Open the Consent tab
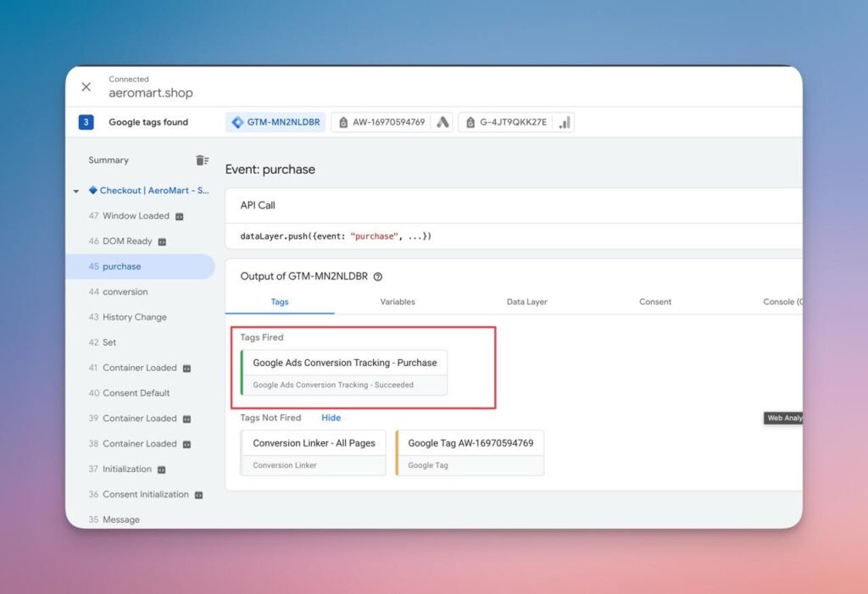 point(655,302)
